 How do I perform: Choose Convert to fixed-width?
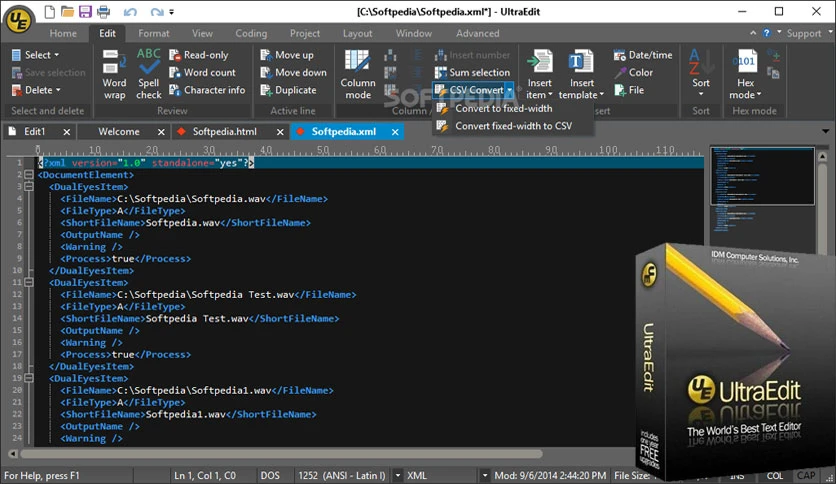coord(503,108)
